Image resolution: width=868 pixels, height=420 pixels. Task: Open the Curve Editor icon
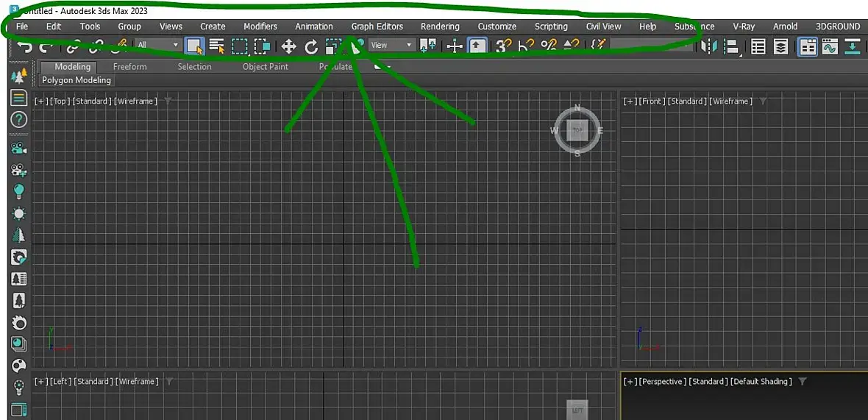(830, 46)
